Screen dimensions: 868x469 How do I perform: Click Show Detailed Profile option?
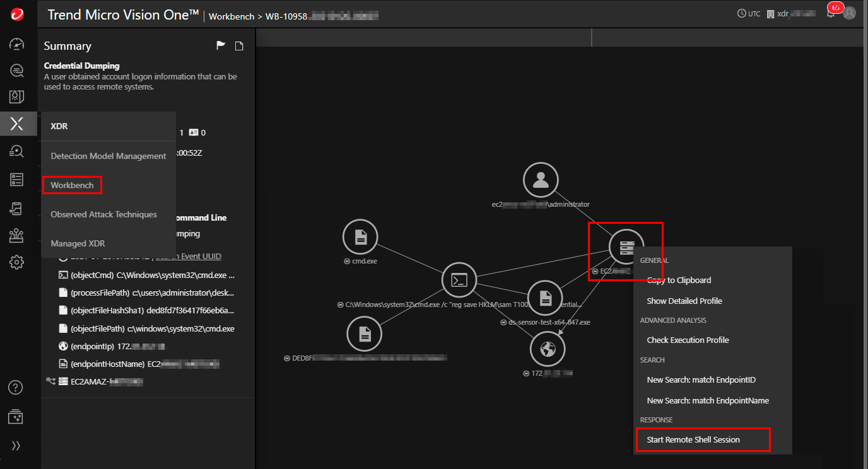pyautogui.click(x=684, y=301)
